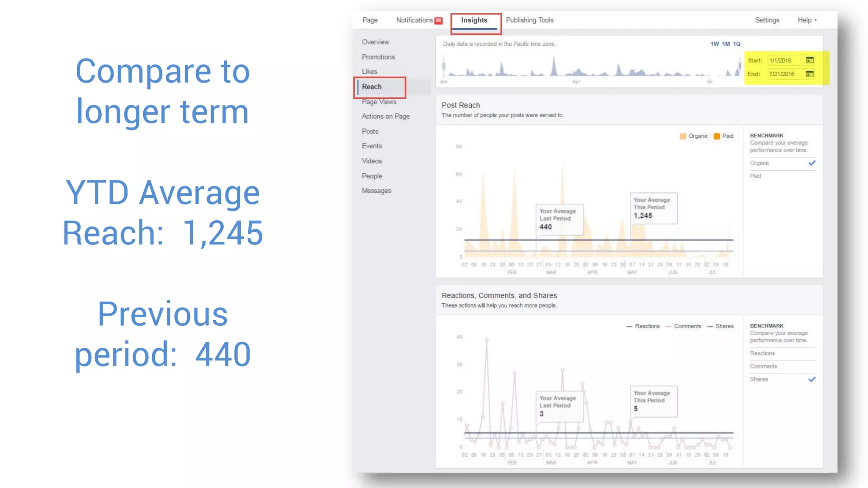Click the Shares legend line marker
The width and height of the screenshot is (868, 488).
[x=710, y=327]
